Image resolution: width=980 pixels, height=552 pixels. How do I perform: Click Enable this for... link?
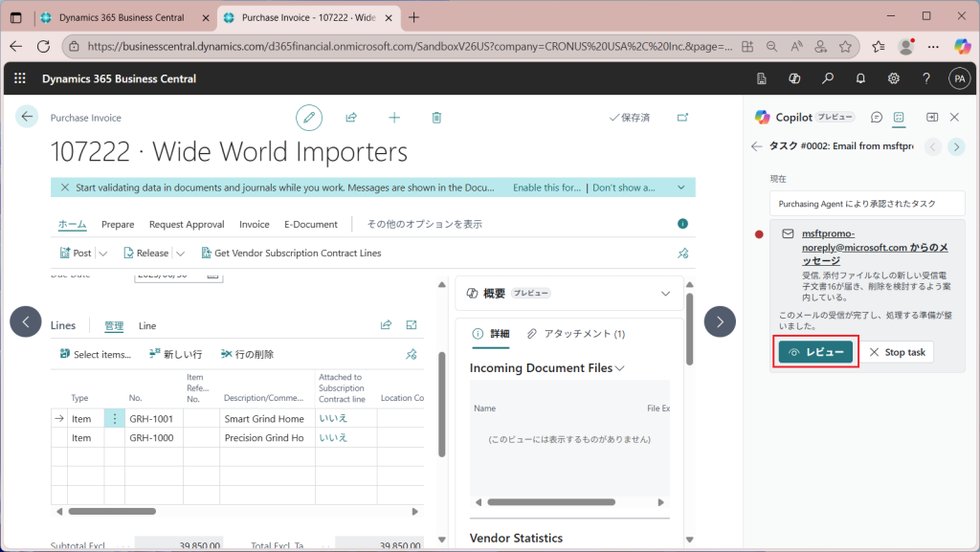(x=546, y=188)
